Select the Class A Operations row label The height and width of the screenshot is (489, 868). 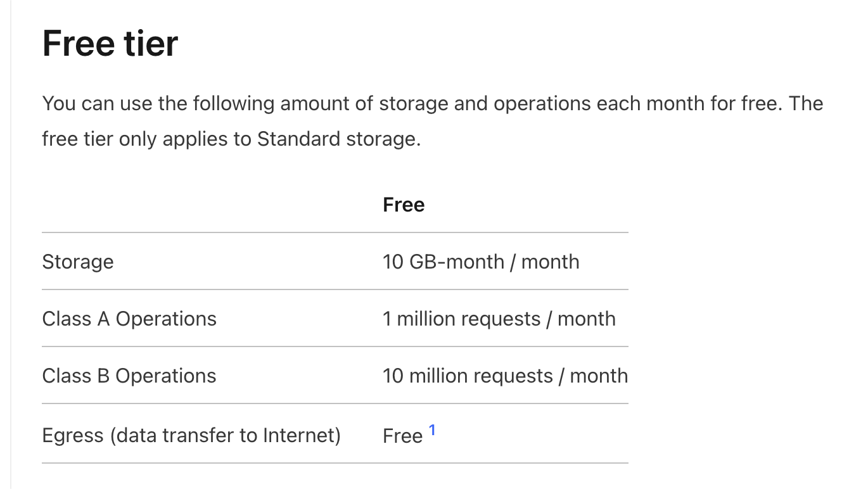click(129, 319)
